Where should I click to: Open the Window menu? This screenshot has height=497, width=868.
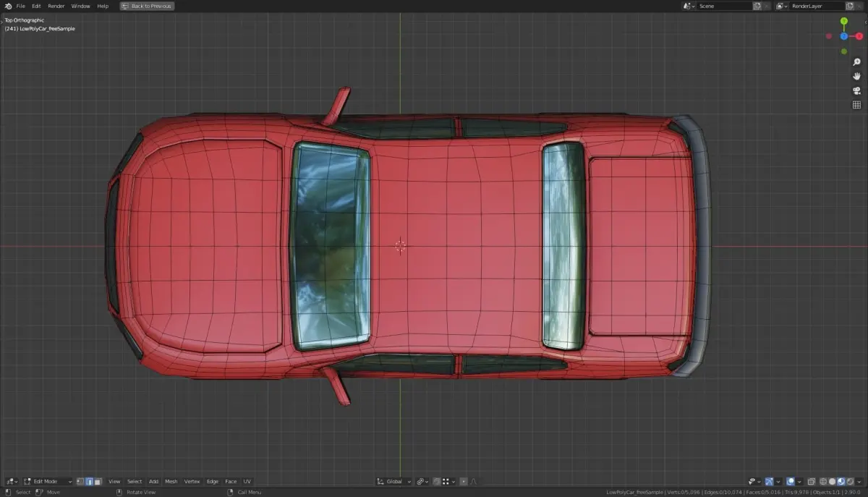click(x=80, y=6)
